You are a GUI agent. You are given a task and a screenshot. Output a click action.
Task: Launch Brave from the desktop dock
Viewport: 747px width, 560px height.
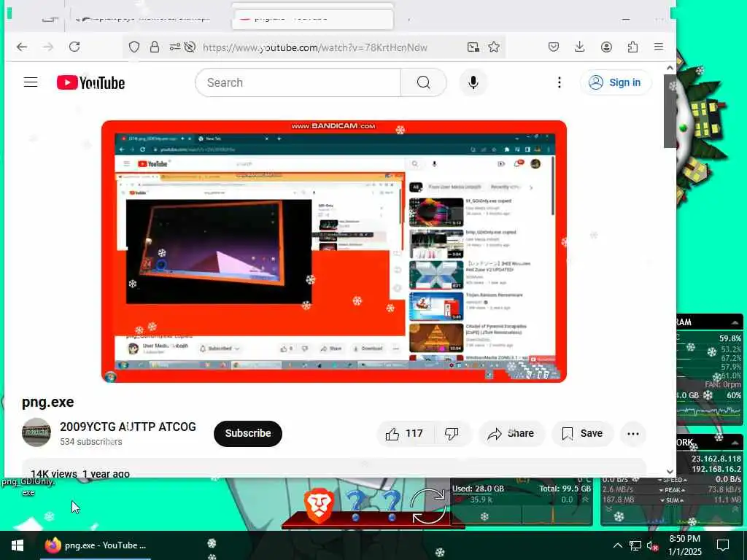[318, 506]
